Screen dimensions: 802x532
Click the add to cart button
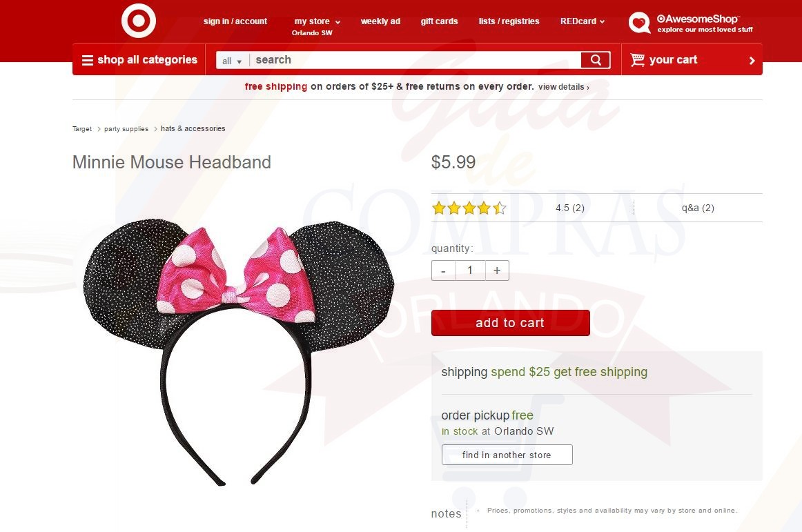(511, 323)
